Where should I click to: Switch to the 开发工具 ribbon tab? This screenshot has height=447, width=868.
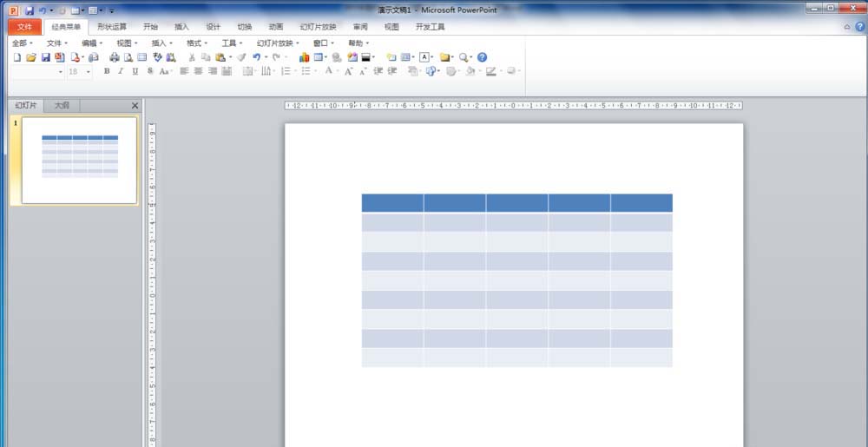point(431,27)
